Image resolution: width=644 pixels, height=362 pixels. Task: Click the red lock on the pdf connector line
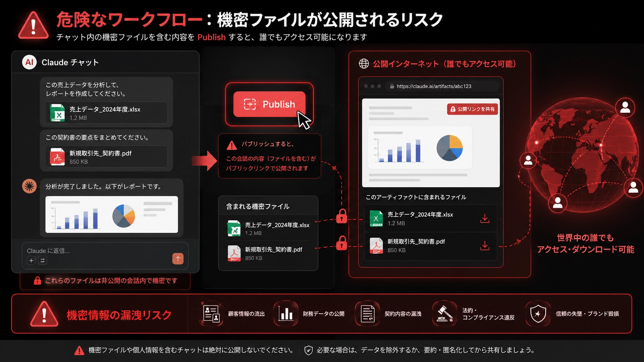[342, 243]
